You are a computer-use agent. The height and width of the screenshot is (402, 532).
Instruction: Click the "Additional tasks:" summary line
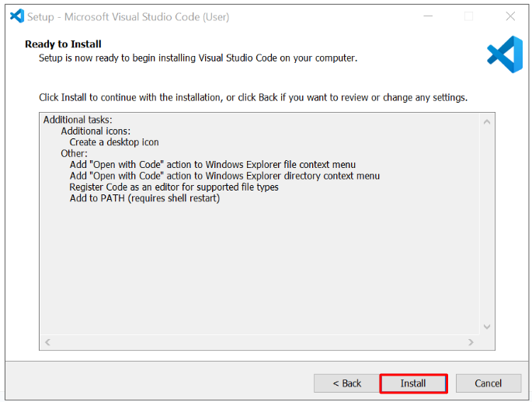tap(78, 120)
